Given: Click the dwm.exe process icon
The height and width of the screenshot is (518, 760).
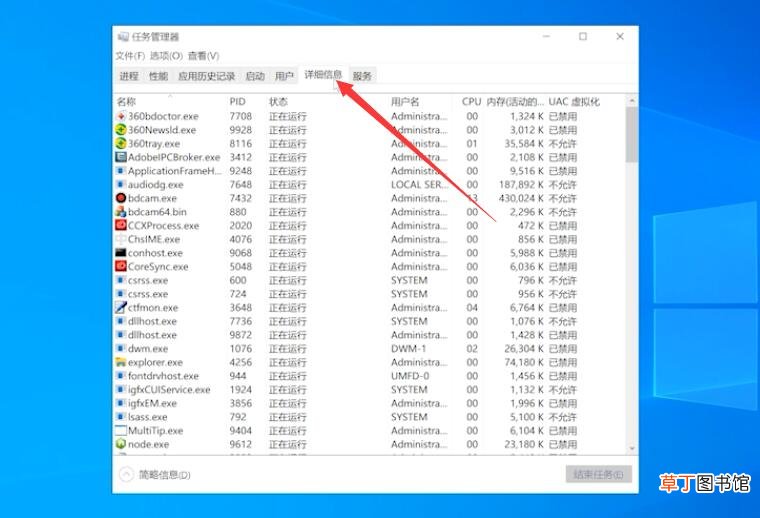Looking at the screenshot, I should click(121, 348).
